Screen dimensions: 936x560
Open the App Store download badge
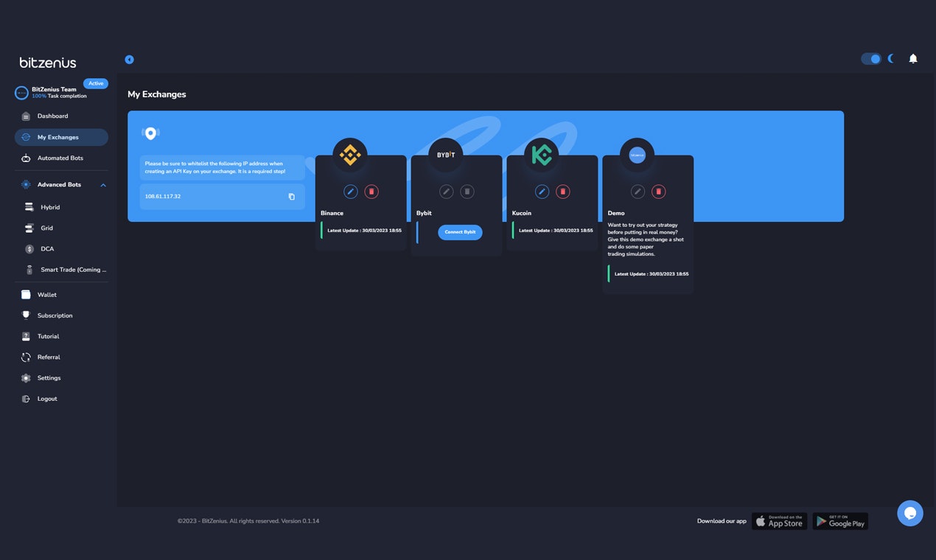tap(780, 521)
